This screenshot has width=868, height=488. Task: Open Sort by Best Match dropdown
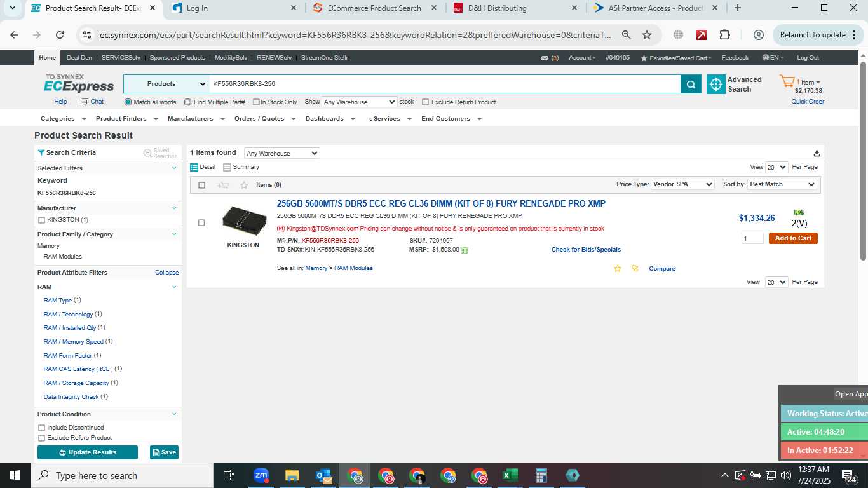tap(782, 184)
